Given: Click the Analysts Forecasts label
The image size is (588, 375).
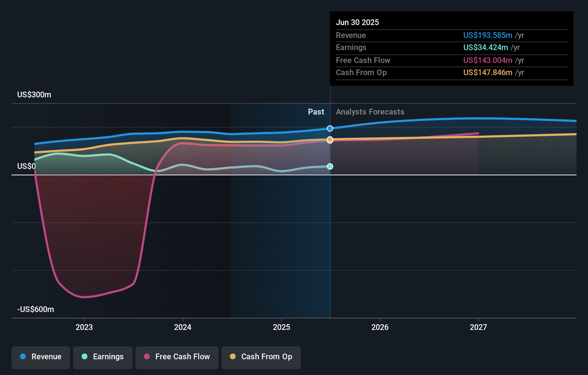Looking at the screenshot, I should point(370,112).
